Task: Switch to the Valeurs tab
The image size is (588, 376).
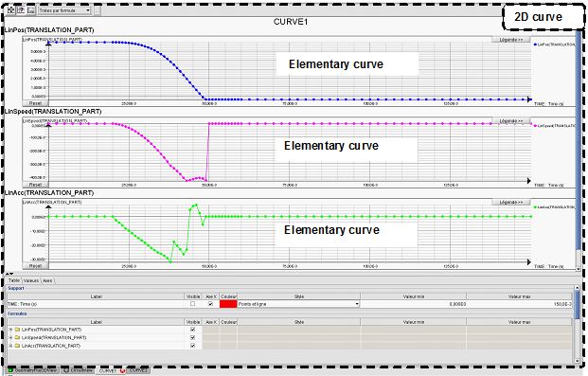Action: pos(30,280)
